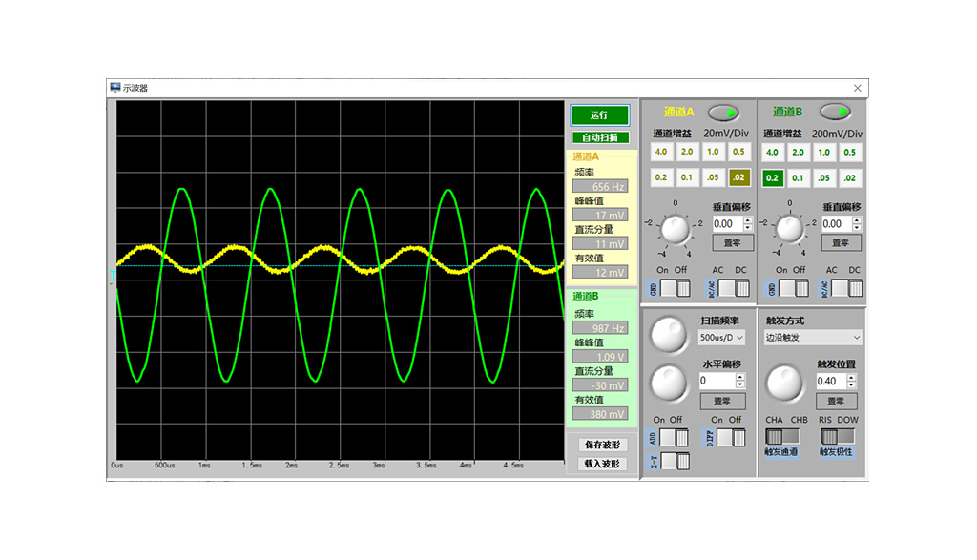This screenshot has height=560, width=977.
Task: Switch the 触发通道 CHA/CHB trigger channel
Action: [x=785, y=436]
